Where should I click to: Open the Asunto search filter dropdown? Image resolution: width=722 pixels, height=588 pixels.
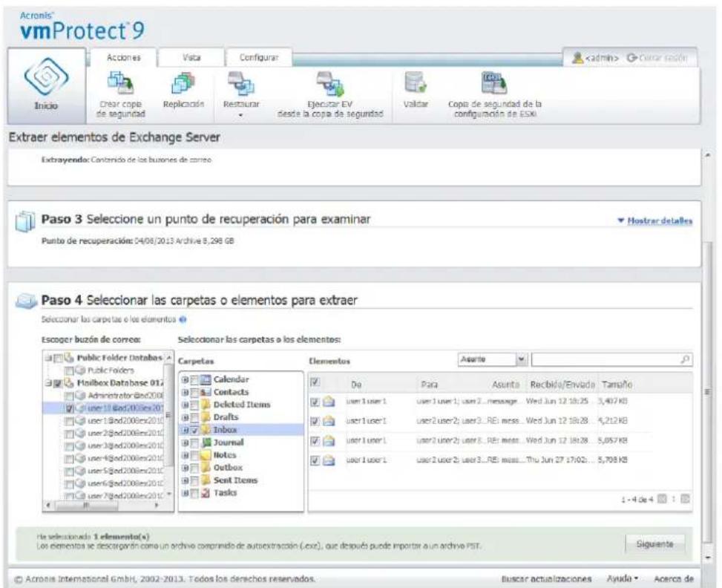521,359
